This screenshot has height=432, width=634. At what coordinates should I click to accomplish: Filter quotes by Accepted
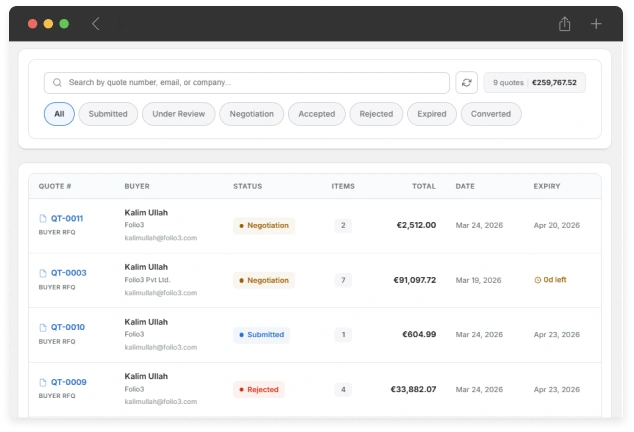coord(317,114)
